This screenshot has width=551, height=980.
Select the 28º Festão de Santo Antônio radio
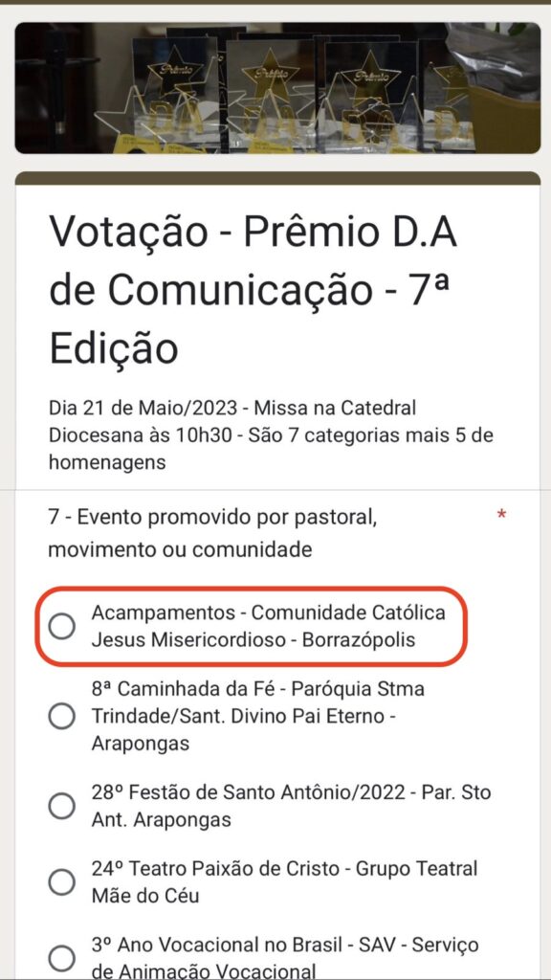point(62,806)
